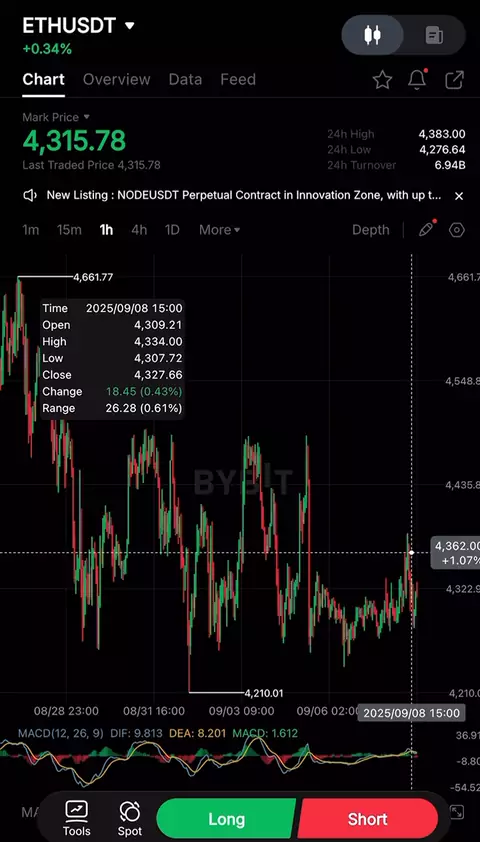Select the candlestick chart view toggle
This screenshot has width=480, height=842.
tap(373, 35)
